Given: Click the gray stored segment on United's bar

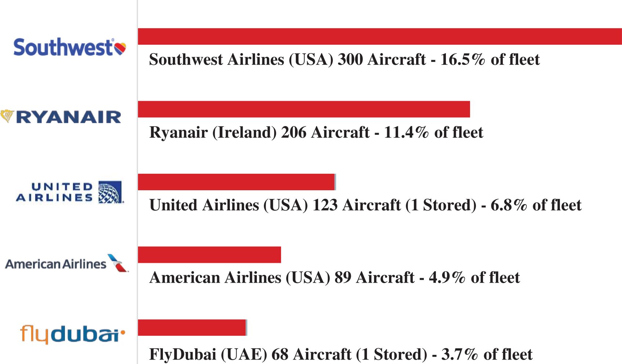Looking at the screenshot, I should (335, 182).
